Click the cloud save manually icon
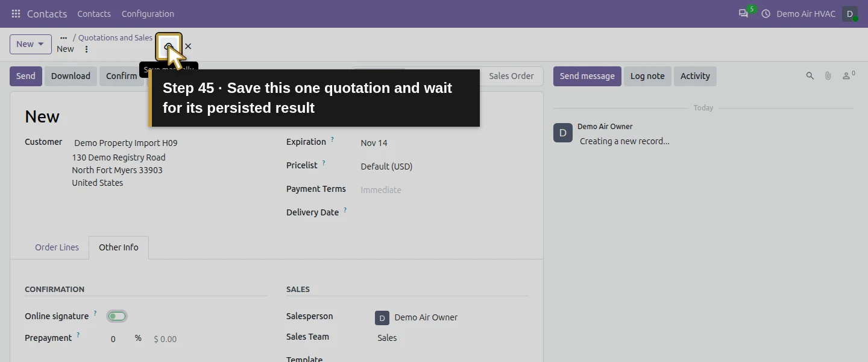Image resolution: width=868 pixels, height=362 pixels. tap(169, 46)
